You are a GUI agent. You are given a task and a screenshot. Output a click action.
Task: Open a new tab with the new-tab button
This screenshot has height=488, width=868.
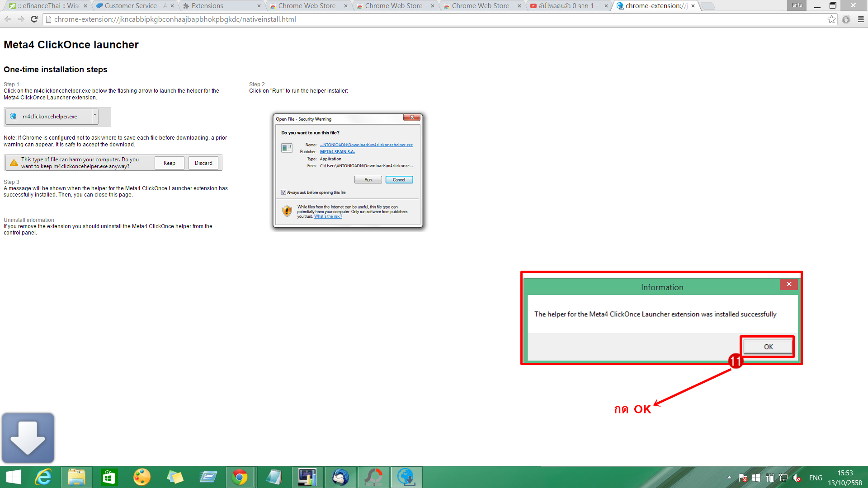(x=708, y=6)
